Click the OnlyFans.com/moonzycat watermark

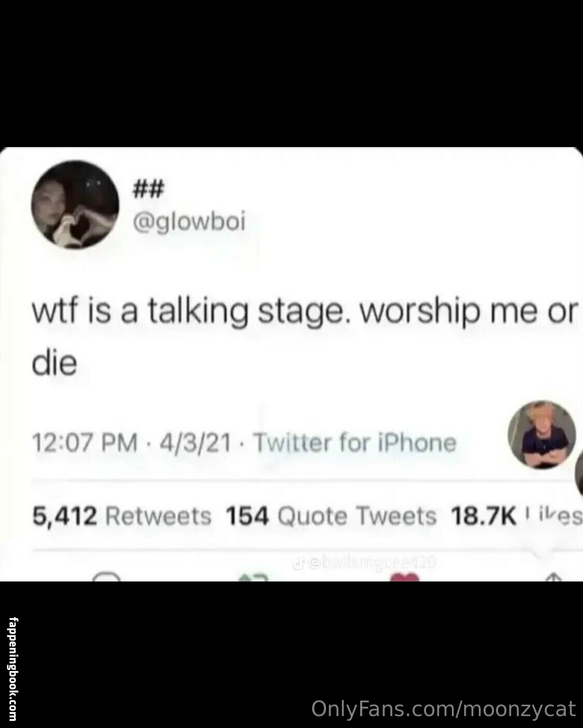coord(444,708)
